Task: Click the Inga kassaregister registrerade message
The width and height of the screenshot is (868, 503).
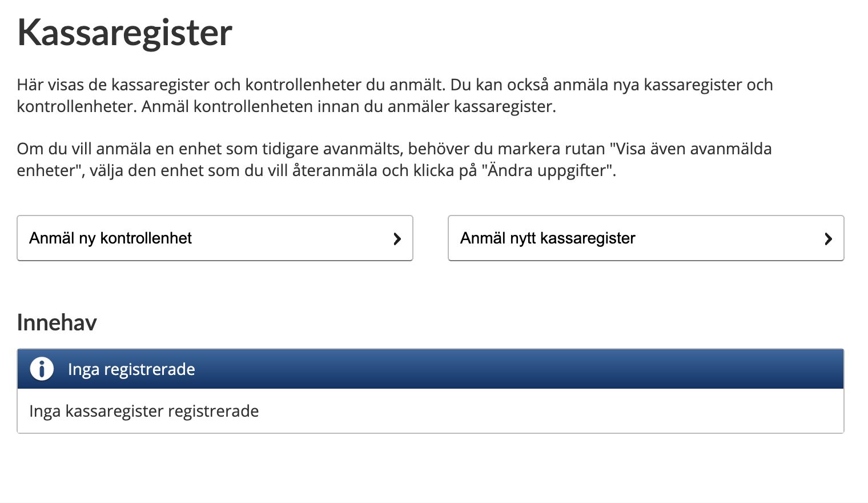Action: point(144,411)
